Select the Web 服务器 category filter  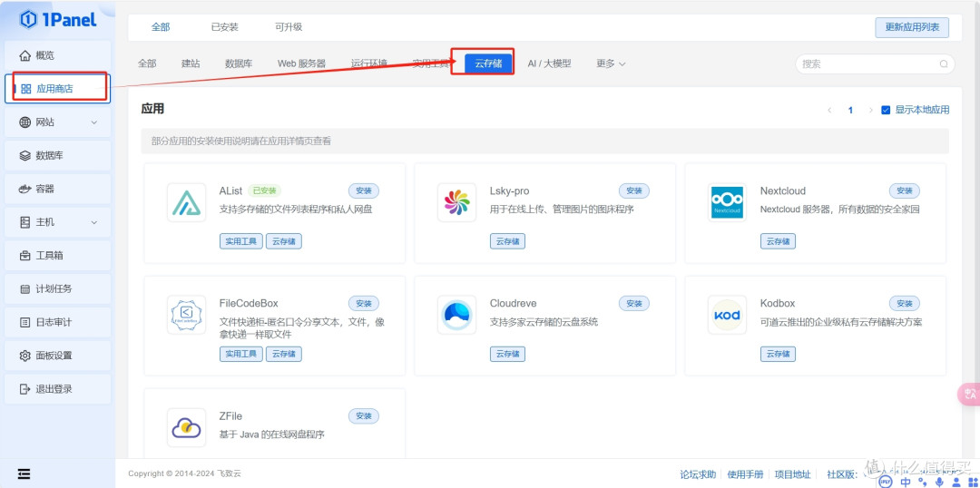tap(302, 63)
